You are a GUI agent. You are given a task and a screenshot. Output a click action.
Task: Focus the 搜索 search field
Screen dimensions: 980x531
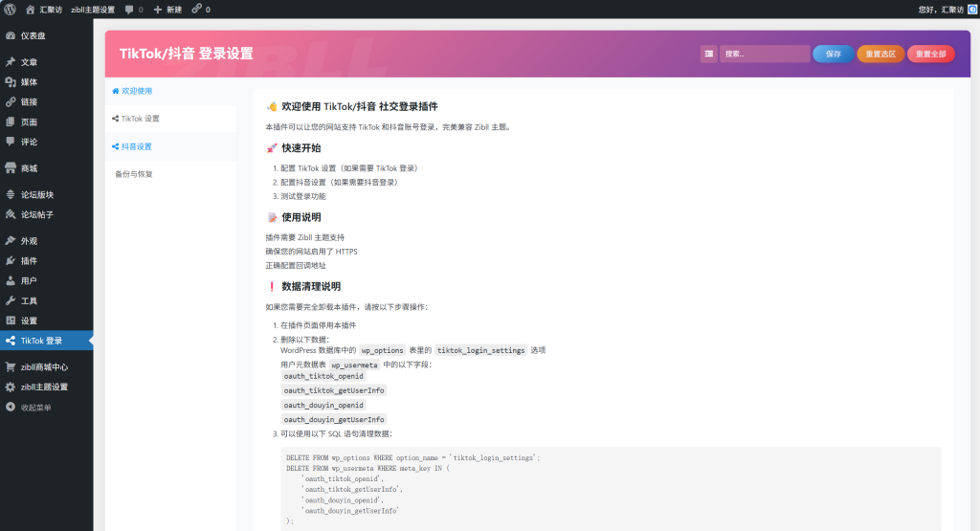765,54
